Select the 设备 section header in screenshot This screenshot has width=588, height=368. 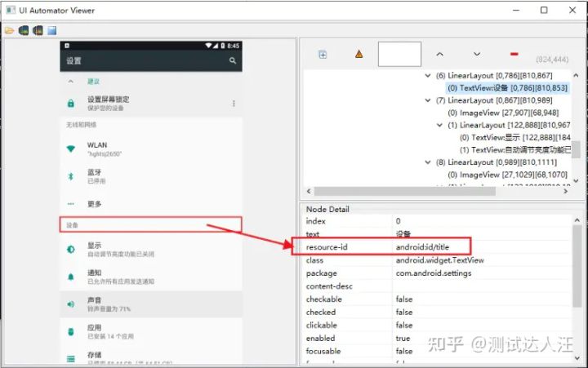click(151, 225)
